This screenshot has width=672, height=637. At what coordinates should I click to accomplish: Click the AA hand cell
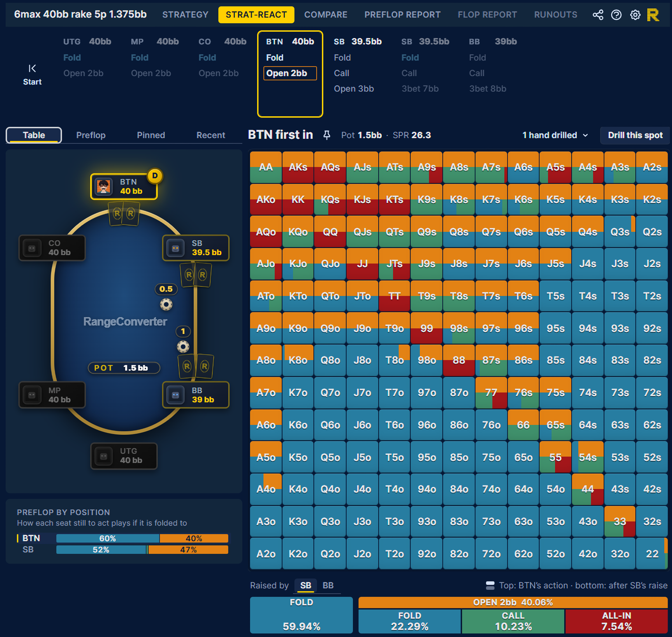[266, 167]
